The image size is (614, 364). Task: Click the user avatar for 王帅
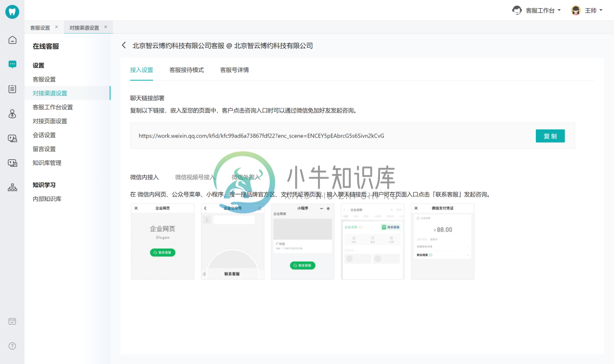[x=576, y=10]
